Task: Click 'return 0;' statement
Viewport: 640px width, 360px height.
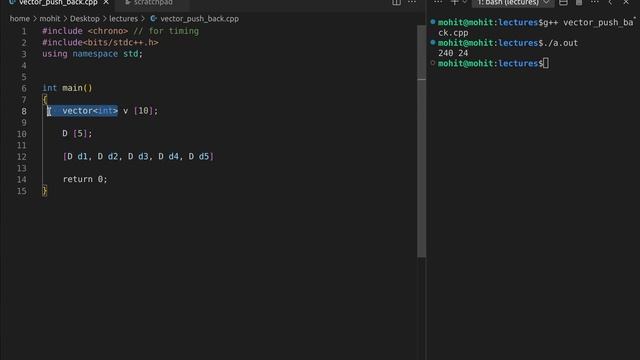Action: point(85,179)
